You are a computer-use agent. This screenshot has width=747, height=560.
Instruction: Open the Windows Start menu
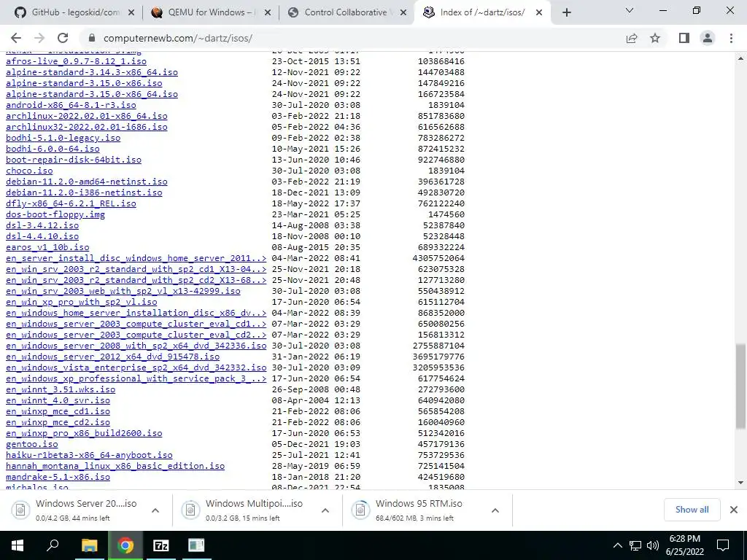point(18,545)
